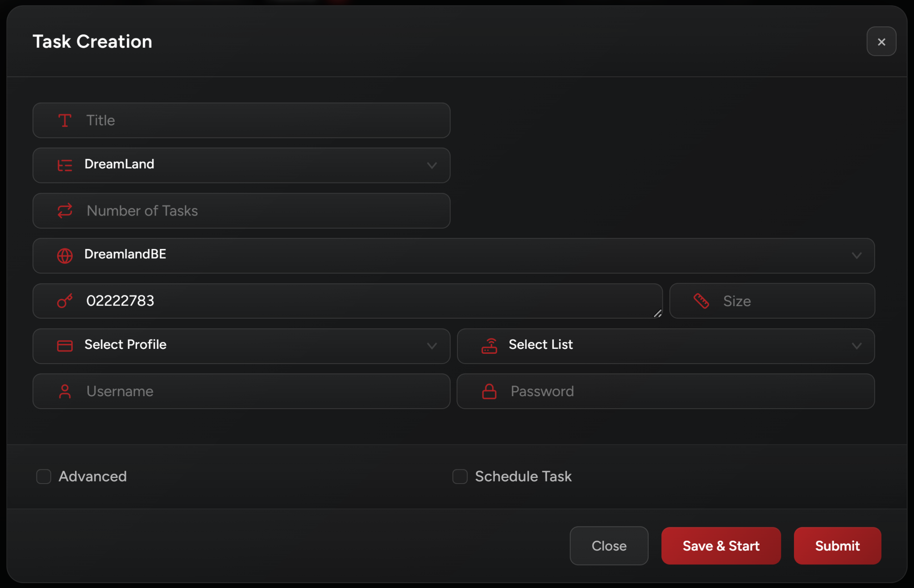914x588 pixels.
Task: Enable the Advanced checkbox
Action: [44, 476]
